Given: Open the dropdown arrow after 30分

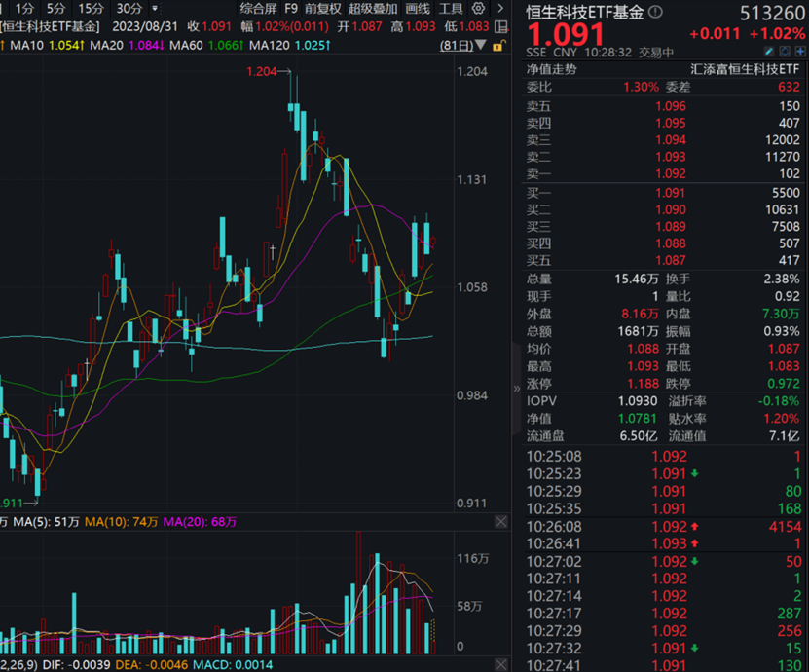Looking at the screenshot, I should [156, 9].
